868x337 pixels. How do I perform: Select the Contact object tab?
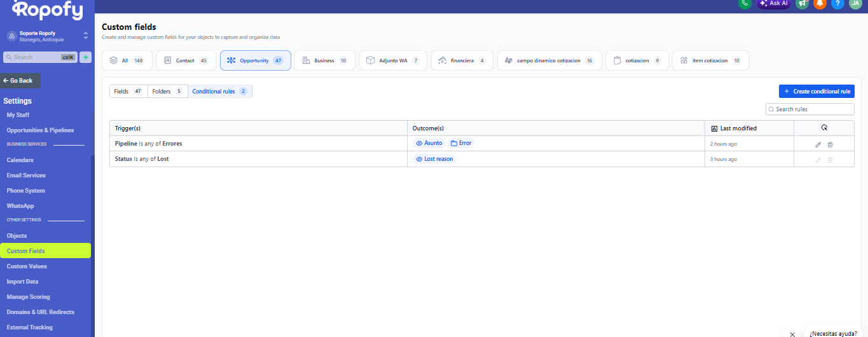click(186, 60)
